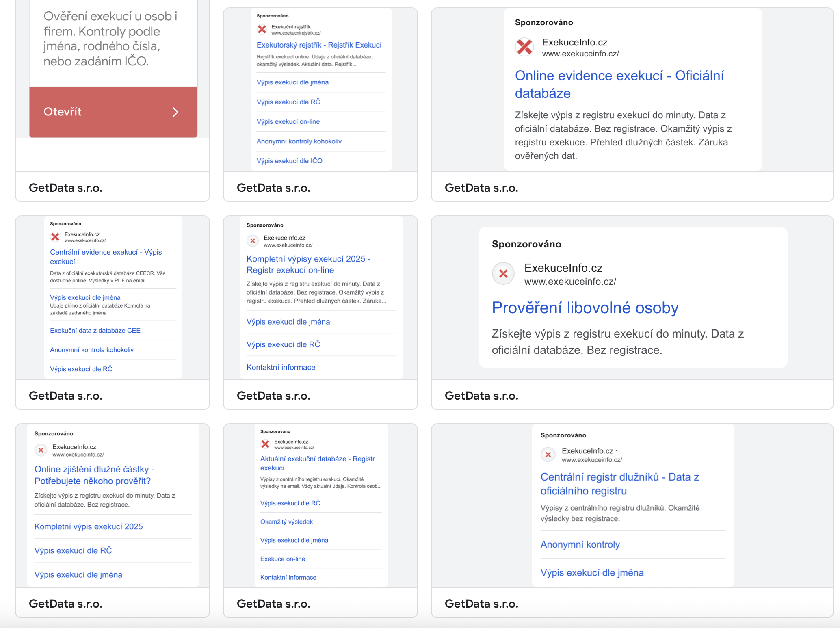Click the red X icon in Aktuální exekuční databáze ad
840x628 pixels.
click(x=265, y=444)
